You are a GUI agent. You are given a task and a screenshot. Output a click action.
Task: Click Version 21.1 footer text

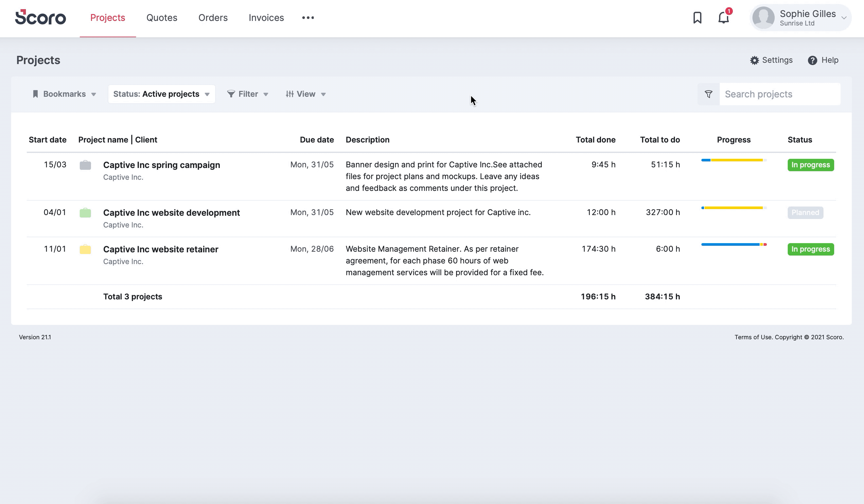35,337
